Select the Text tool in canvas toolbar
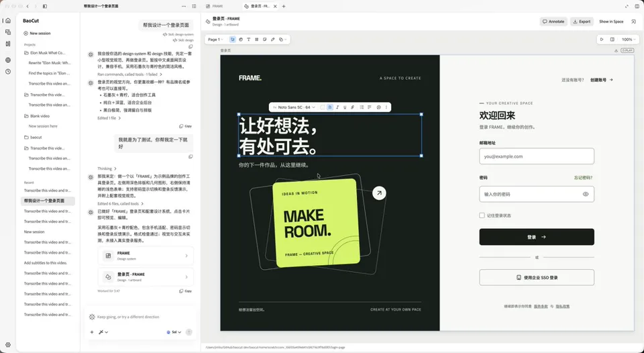Viewport: 644px width, 353px height. point(248,40)
